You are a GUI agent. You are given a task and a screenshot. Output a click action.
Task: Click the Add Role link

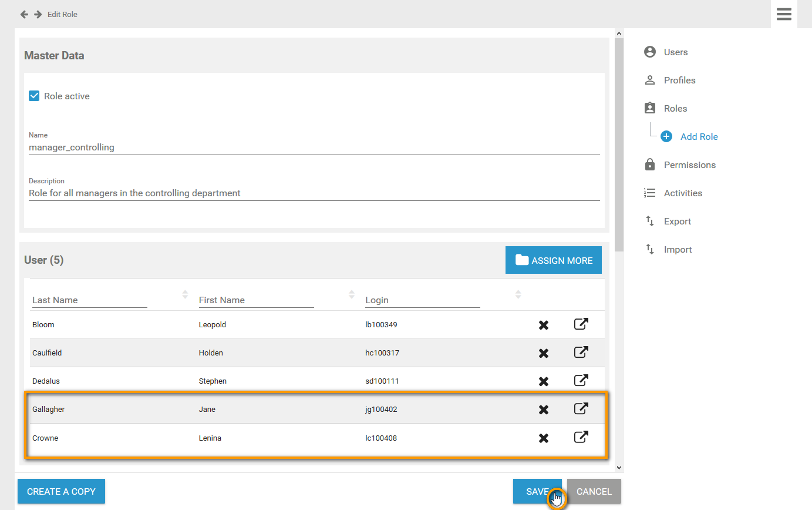699,137
